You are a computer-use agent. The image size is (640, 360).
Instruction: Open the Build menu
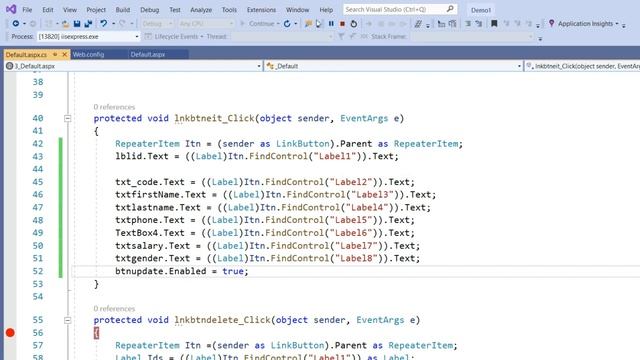point(122,9)
